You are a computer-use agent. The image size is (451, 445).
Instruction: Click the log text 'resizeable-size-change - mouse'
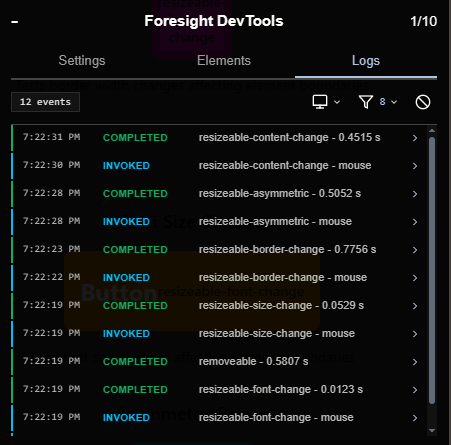(x=277, y=333)
